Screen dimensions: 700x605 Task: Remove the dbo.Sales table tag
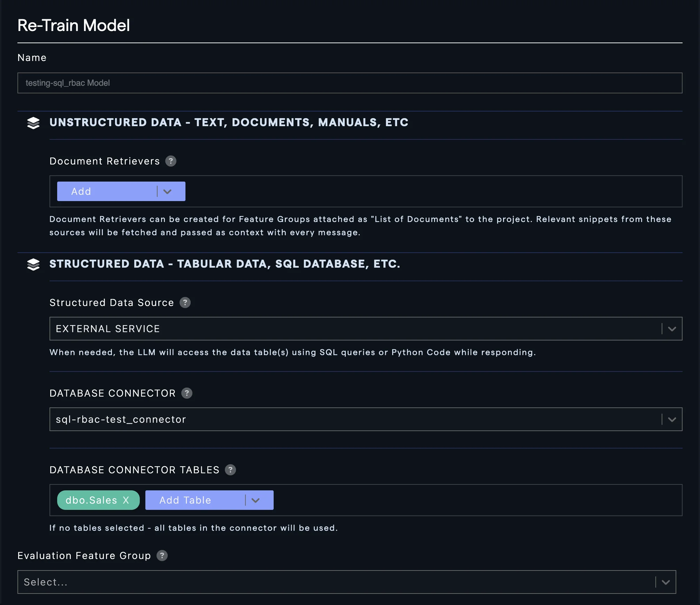[x=126, y=500]
